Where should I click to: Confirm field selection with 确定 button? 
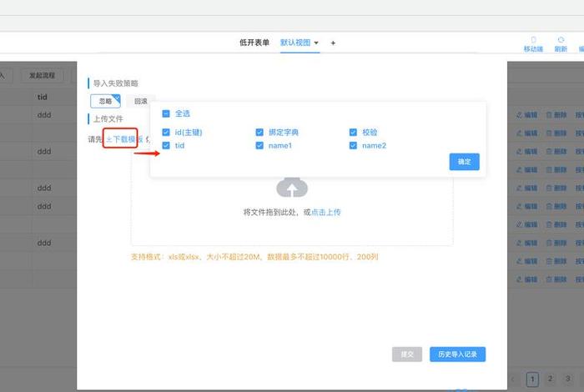point(465,162)
